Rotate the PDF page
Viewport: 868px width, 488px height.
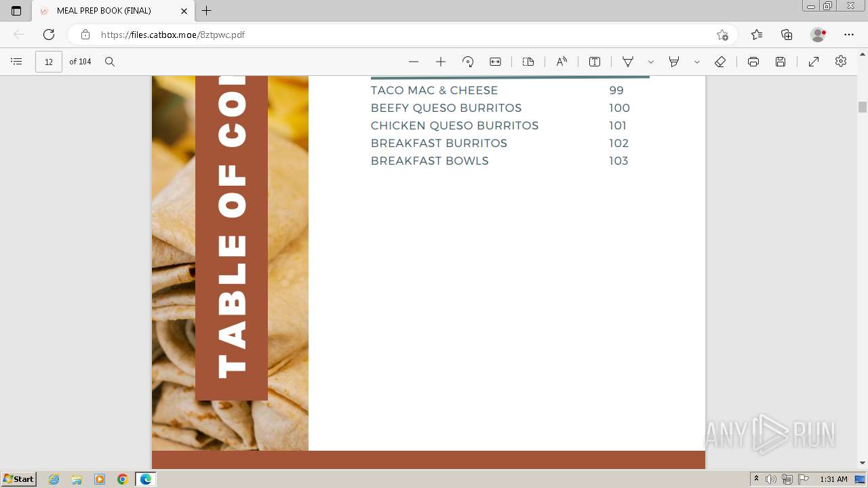(x=468, y=62)
